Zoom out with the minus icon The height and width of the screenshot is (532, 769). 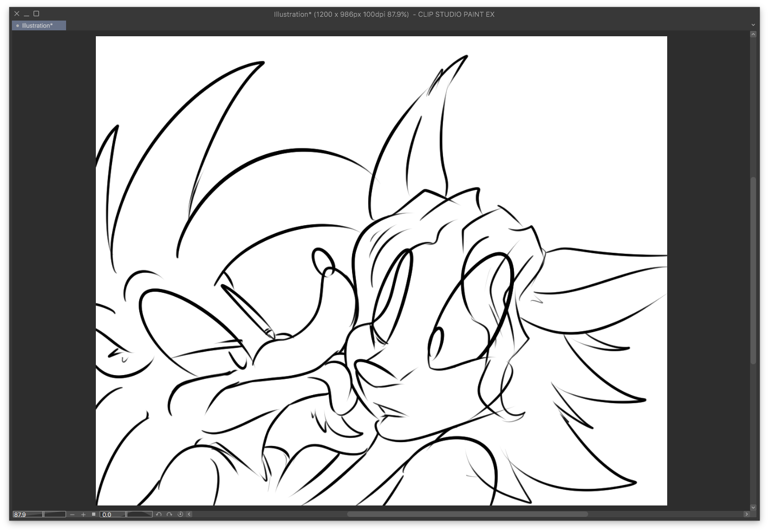pyautogui.click(x=73, y=514)
